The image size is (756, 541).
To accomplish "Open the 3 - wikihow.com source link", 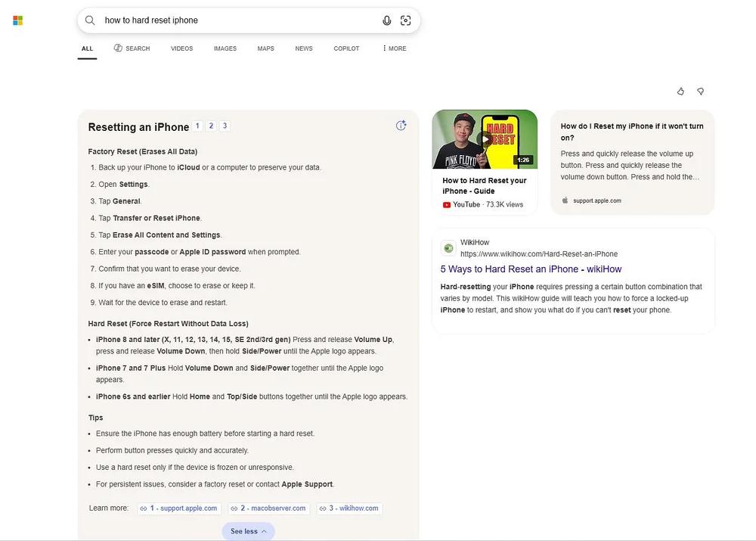I will coord(349,508).
